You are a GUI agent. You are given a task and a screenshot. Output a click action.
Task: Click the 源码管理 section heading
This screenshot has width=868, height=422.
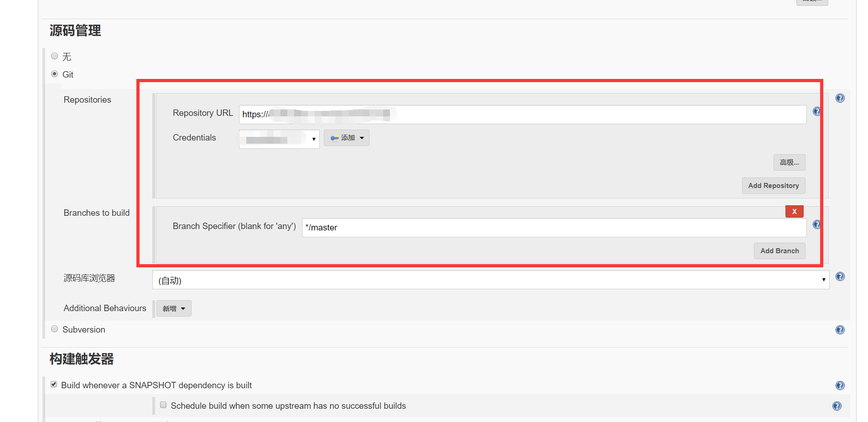[75, 31]
